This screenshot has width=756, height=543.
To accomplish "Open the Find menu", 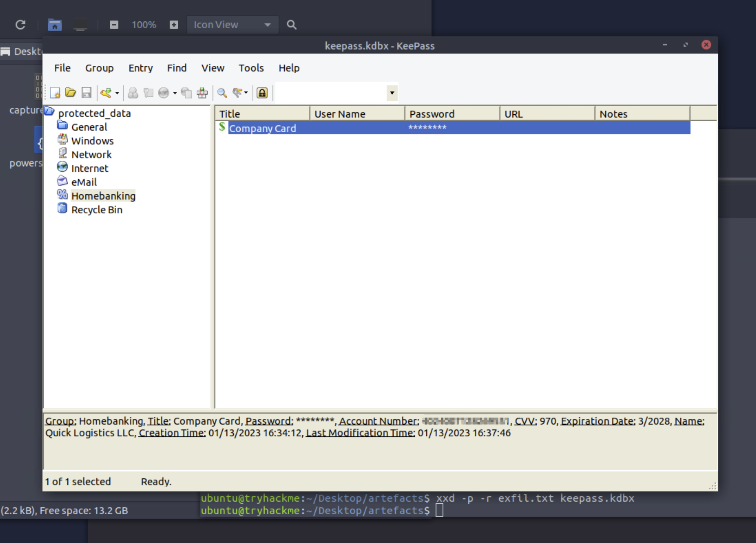I will pos(177,68).
